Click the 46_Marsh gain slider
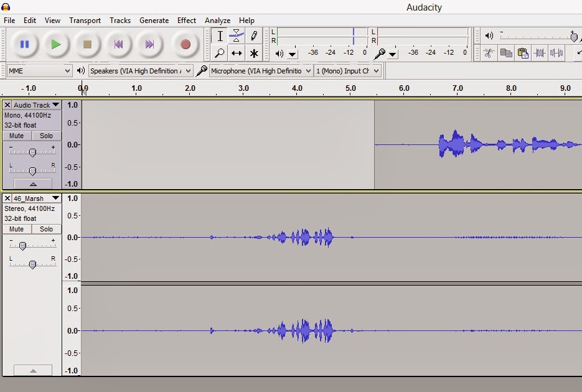This screenshot has width=582, height=392. coord(32,246)
